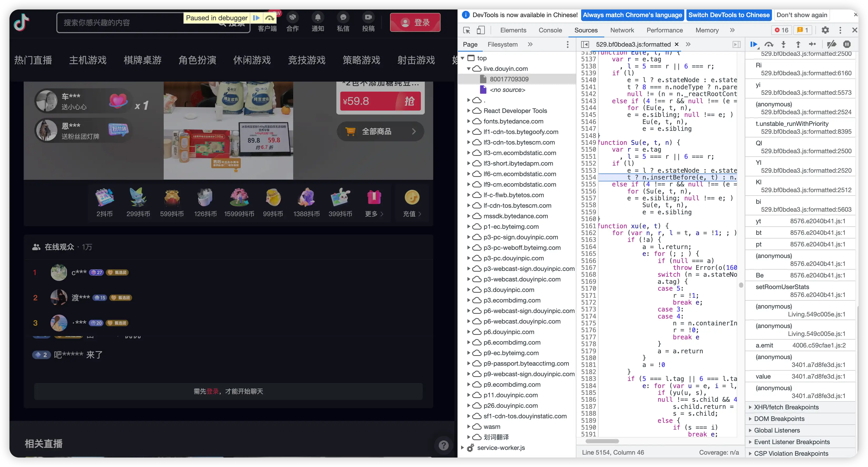Screen dimensions: 868x467
Task: Resume script execution in debugger toolbar
Action: 754,44
